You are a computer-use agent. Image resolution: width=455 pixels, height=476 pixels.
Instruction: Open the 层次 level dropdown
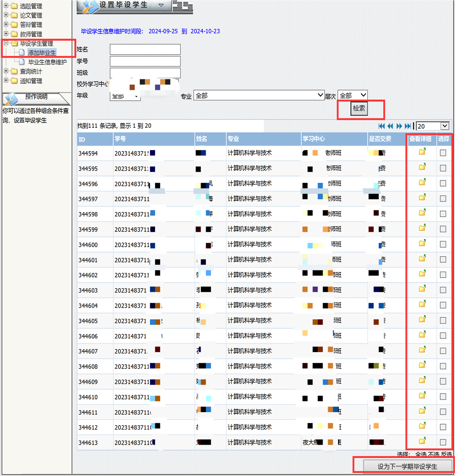point(352,96)
